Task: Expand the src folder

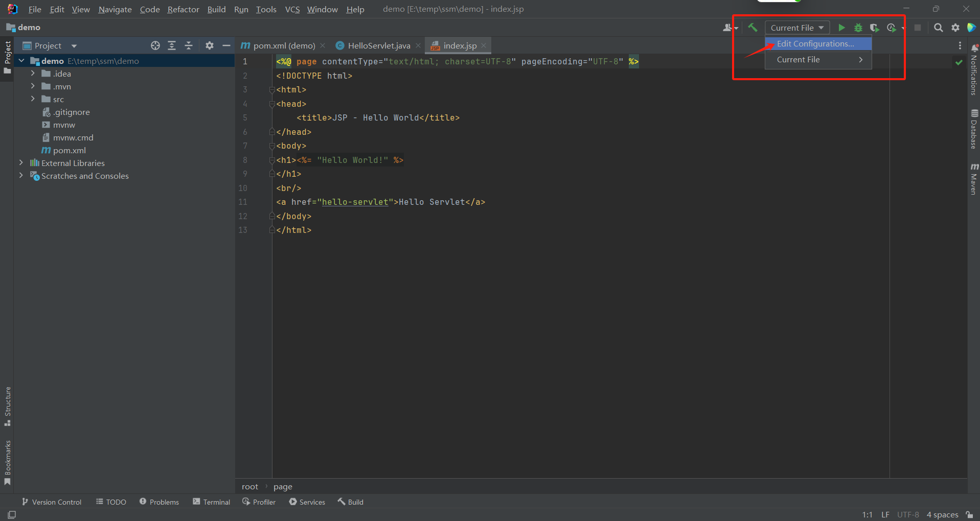Action: coord(33,99)
